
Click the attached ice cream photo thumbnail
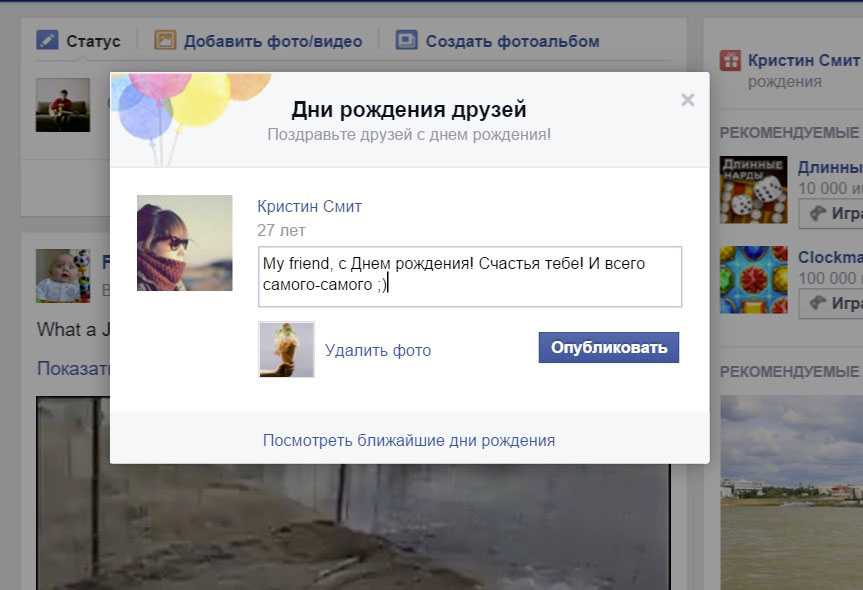(286, 349)
